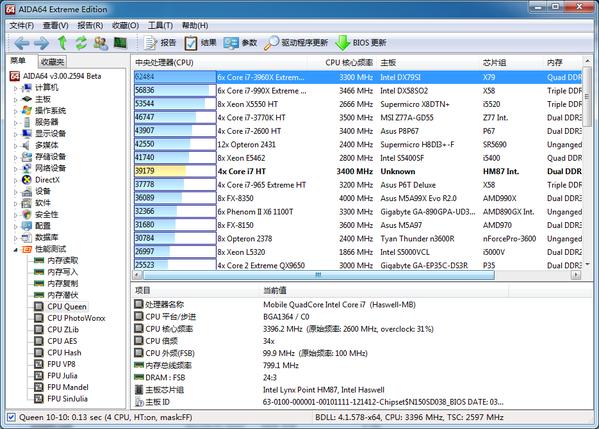This screenshot has height=429, width=599.
Task: Click the 56836 blue score bar
Action: point(175,90)
